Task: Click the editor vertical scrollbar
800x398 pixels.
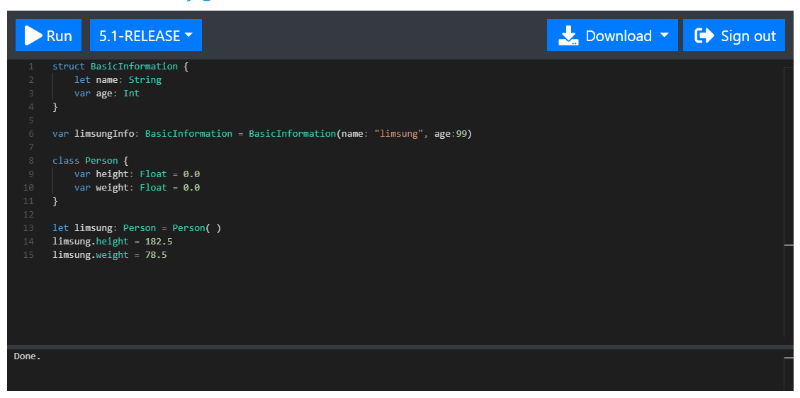Action: coord(789,202)
